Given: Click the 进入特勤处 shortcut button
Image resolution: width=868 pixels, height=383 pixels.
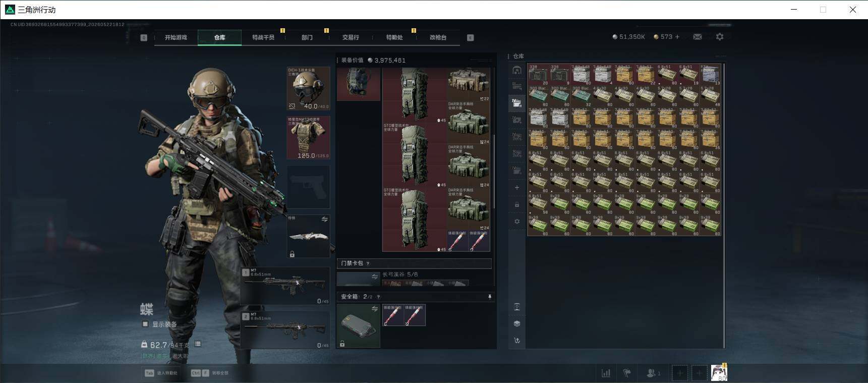Looking at the screenshot, I should pyautogui.click(x=161, y=373).
